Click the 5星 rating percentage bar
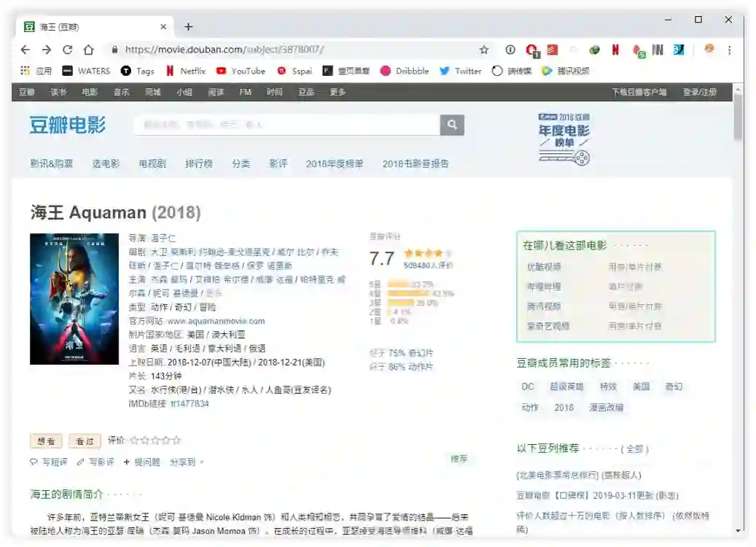This screenshot has height=547, width=756. click(400, 284)
